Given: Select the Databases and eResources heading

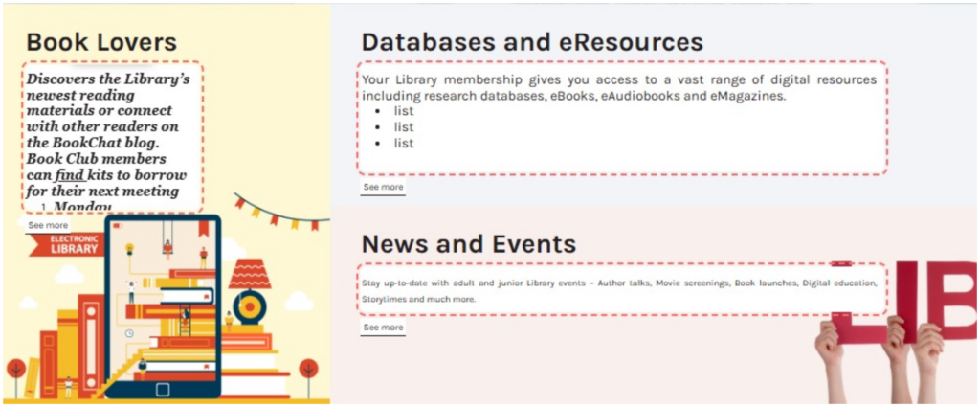Looking at the screenshot, I should click(x=532, y=42).
